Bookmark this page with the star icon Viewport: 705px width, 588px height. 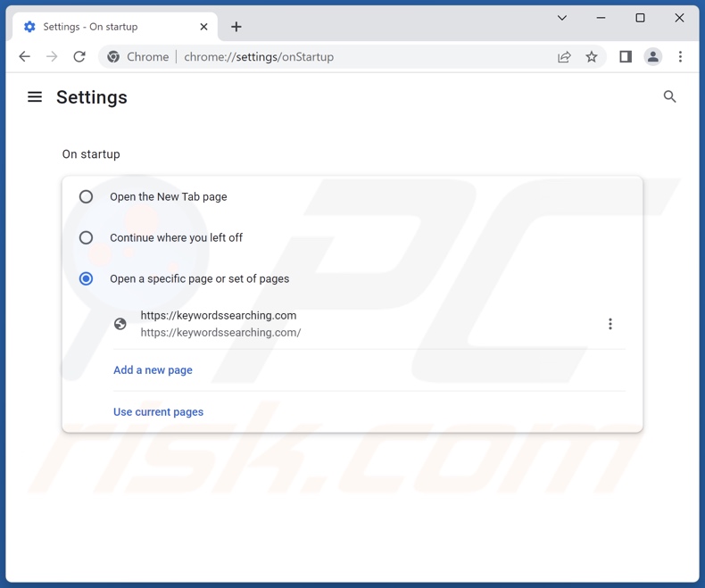(592, 57)
